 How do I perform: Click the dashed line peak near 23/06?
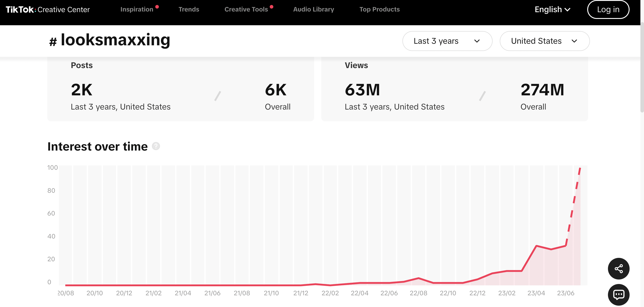tap(580, 169)
